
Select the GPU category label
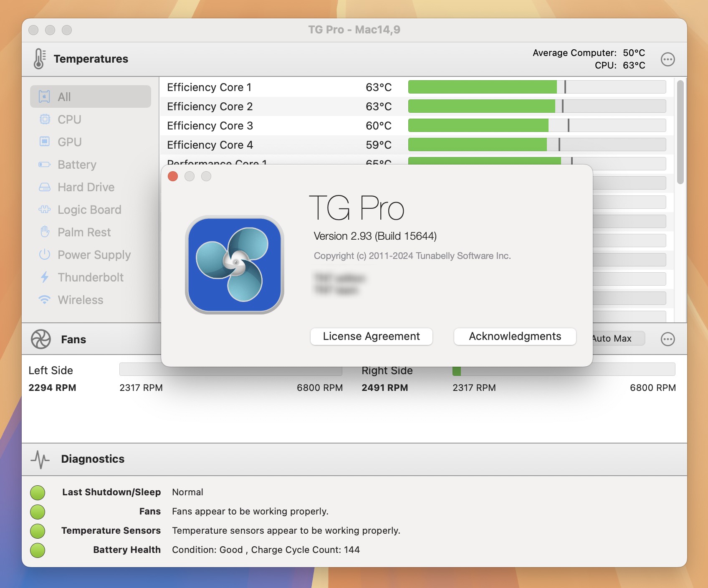[x=70, y=142]
